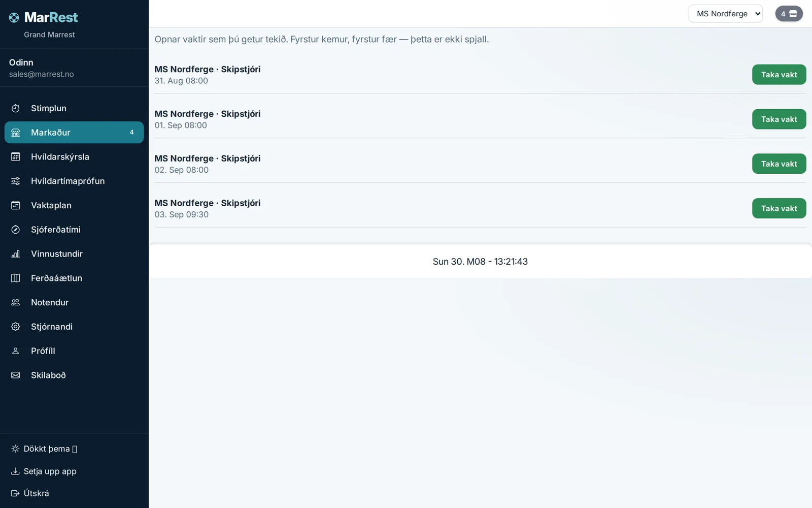
Task: Click the clock Sun 30. M08 - 13:21:43
Action: (x=480, y=262)
